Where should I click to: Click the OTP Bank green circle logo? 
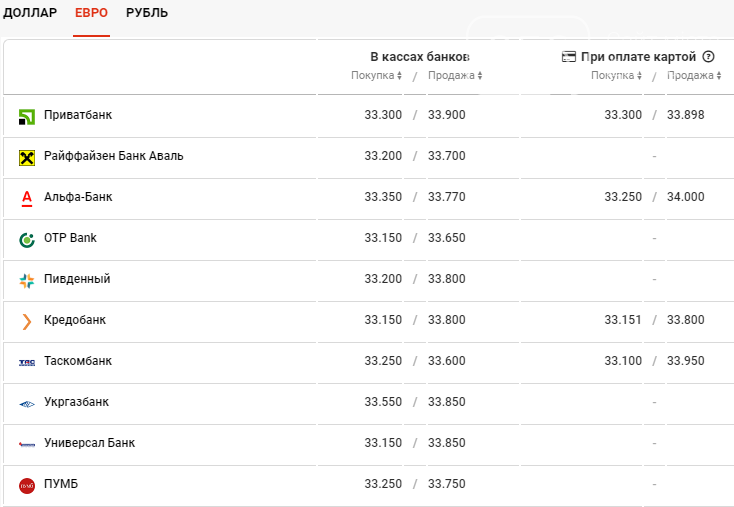click(x=27, y=240)
